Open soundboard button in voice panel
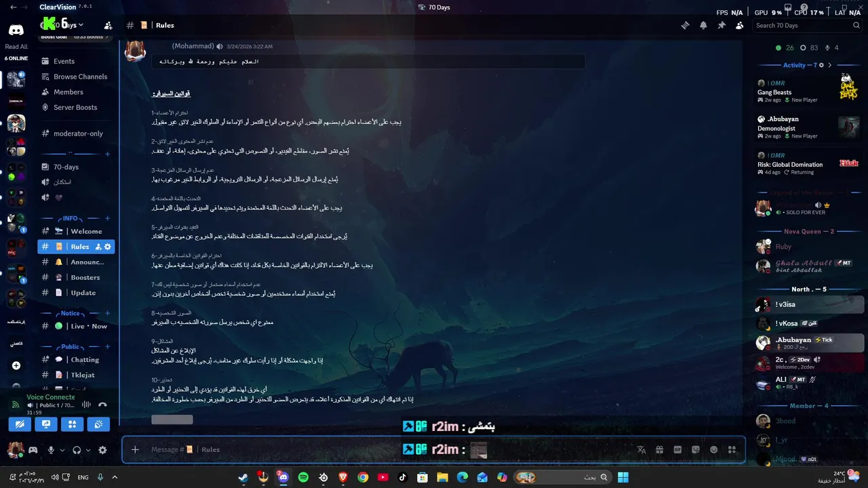The height and width of the screenshot is (488, 868). click(x=98, y=424)
